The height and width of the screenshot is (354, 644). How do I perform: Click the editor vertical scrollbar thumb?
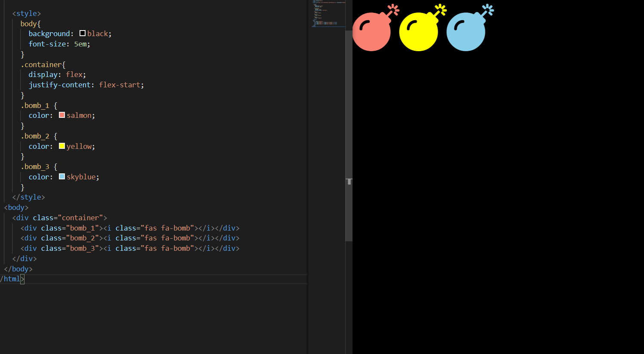349,136
